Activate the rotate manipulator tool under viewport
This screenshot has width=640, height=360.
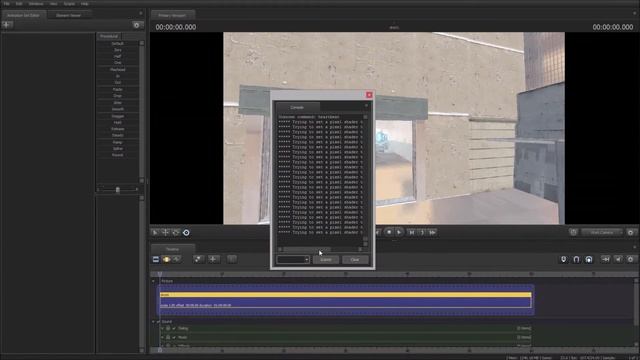tap(176, 233)
